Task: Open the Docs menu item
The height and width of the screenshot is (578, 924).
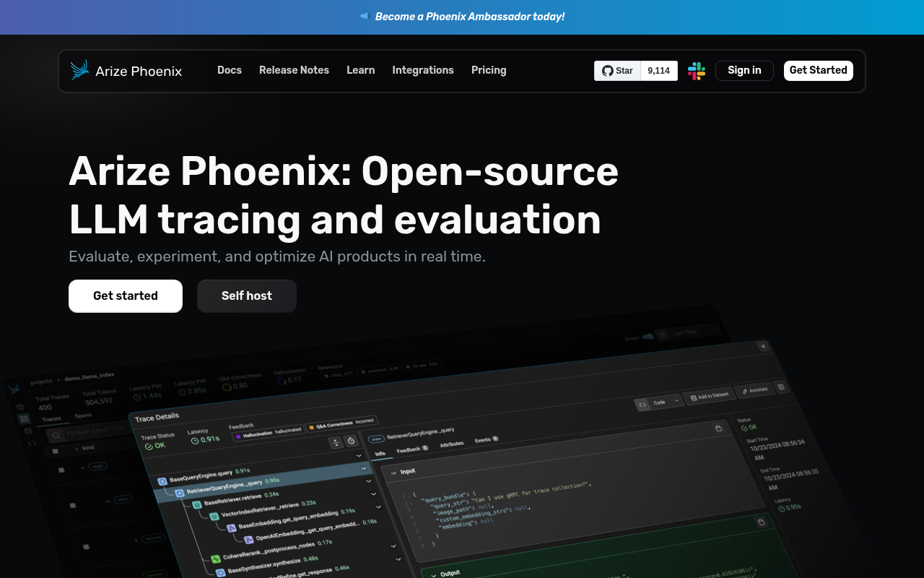Action: (x=230, y=70)
